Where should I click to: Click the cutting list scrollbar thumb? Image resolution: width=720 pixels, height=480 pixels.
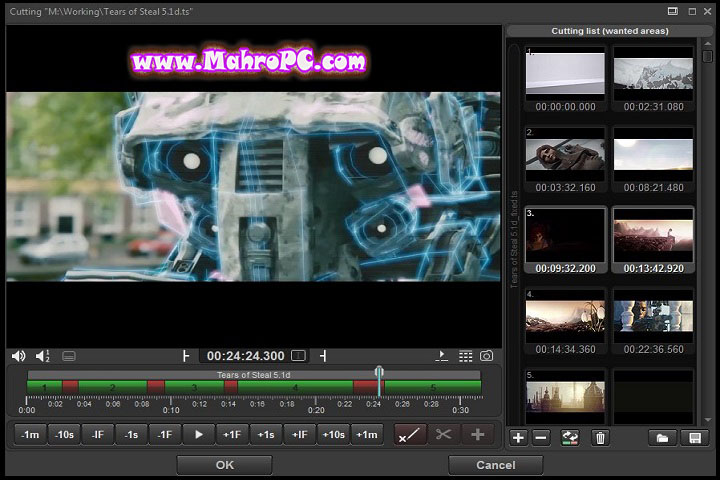coord(708,56)
